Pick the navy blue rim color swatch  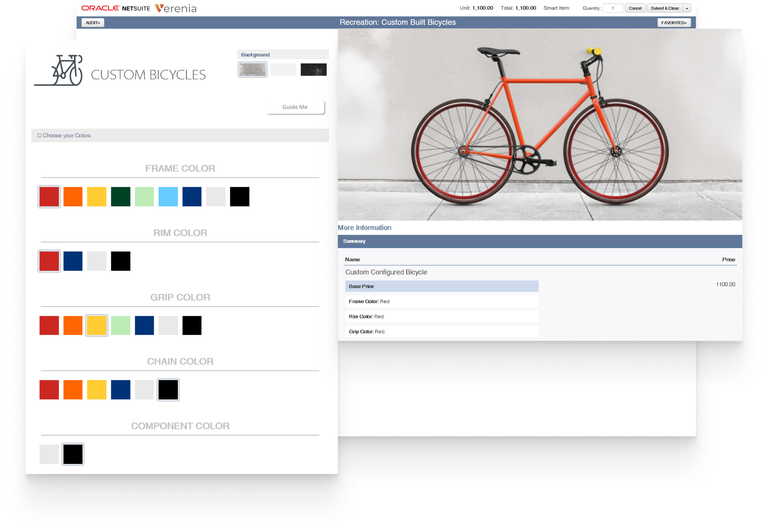point(73,261)
